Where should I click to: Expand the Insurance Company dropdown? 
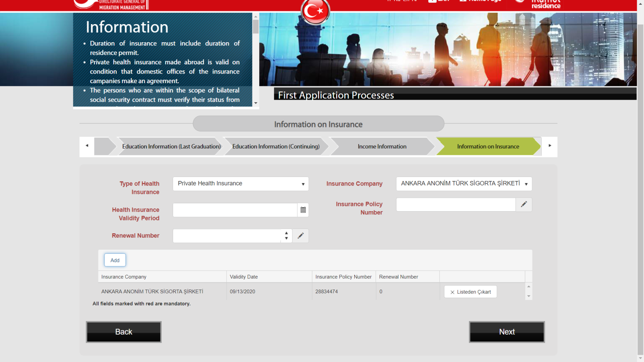[464, 184]
